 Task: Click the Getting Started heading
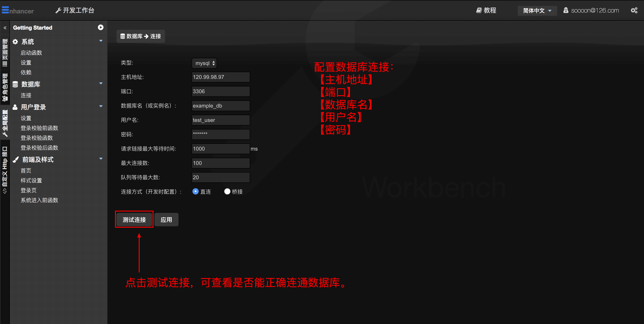click(x=32, y=28)
